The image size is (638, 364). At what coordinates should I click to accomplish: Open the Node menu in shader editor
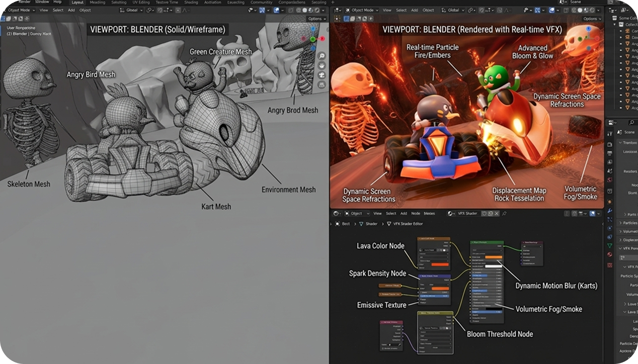point(416,213)
